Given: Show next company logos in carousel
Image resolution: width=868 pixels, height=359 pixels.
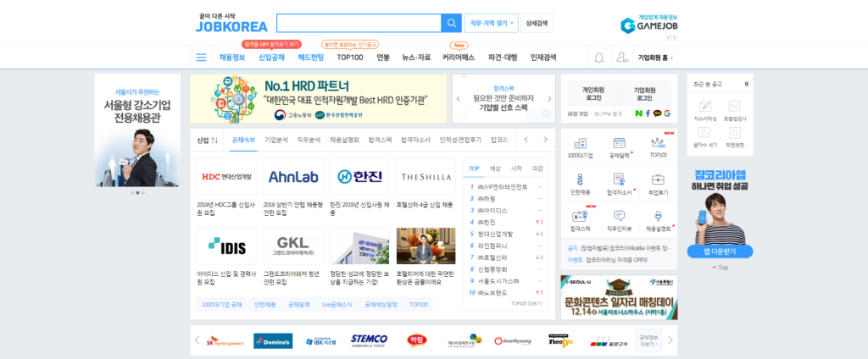Looking at the screenshot, I should point(670,340).
